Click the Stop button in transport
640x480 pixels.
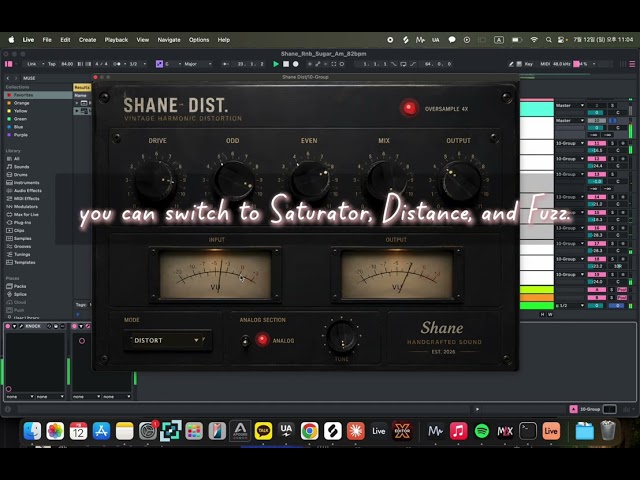pyautogui.click(x=286, y=64)
